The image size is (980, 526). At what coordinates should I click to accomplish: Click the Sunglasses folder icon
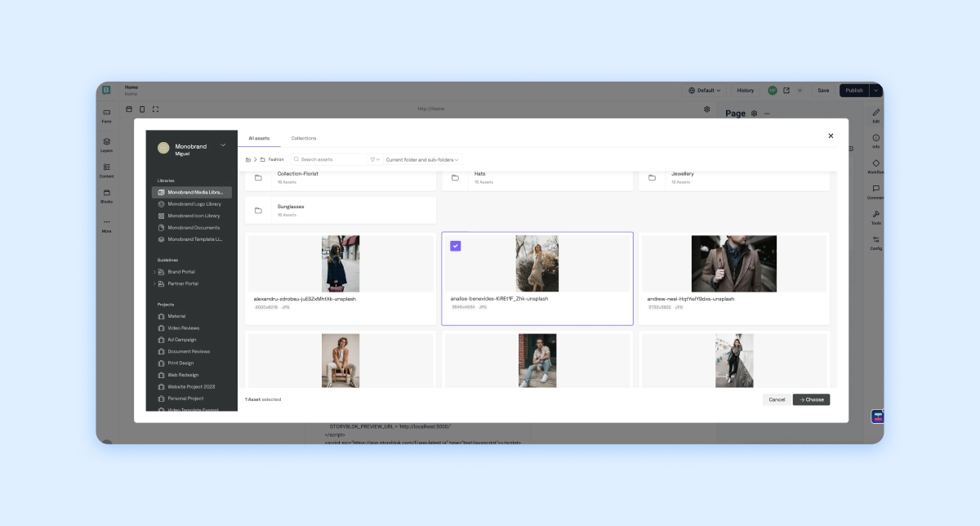tap(258, 210)
